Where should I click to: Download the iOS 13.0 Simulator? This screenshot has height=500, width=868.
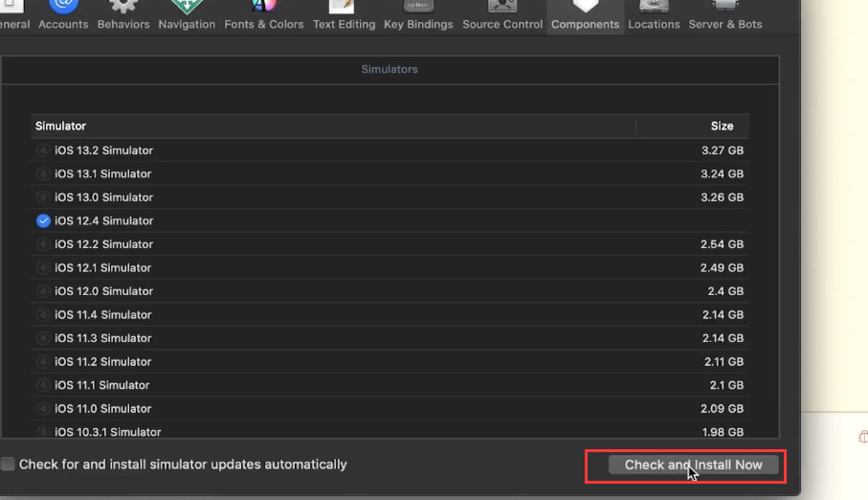point(43,197)
